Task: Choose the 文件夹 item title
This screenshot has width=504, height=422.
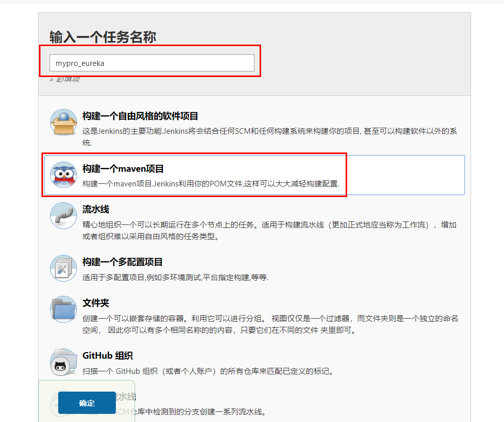Action: (96, 303)
